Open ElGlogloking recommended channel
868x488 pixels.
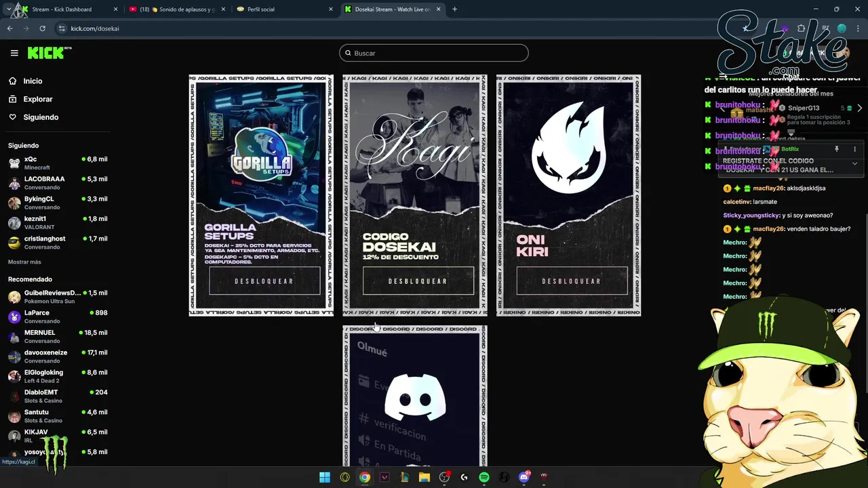pos(58,376)
